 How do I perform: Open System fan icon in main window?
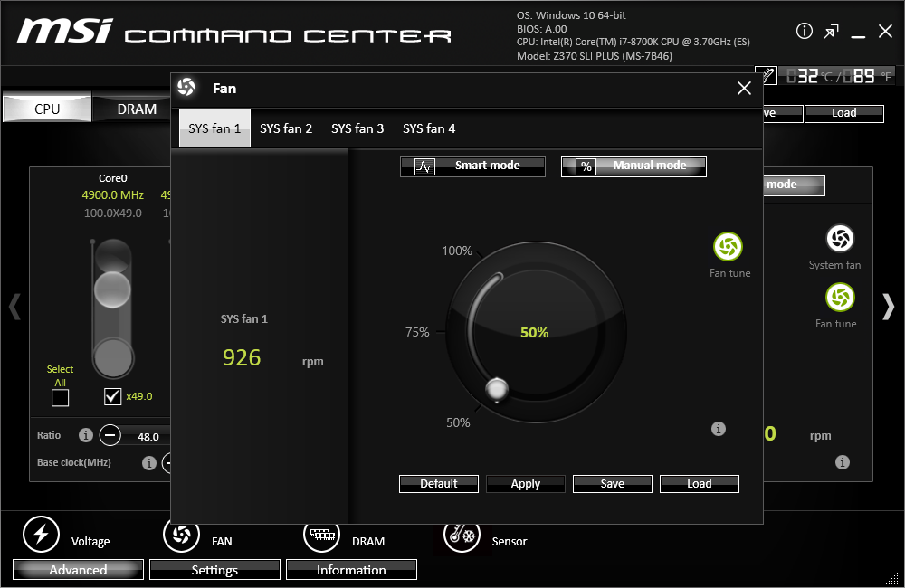pyautogui.click(x=840, y=238)
